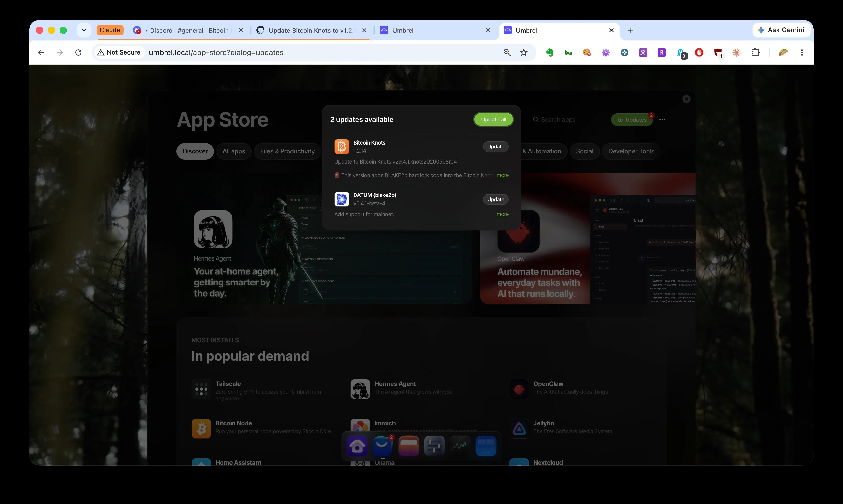Image resolution: width=843 pixels, height=504 pixels.
Task: Update Bitcoin Knots only
Action: click(495, 147)
